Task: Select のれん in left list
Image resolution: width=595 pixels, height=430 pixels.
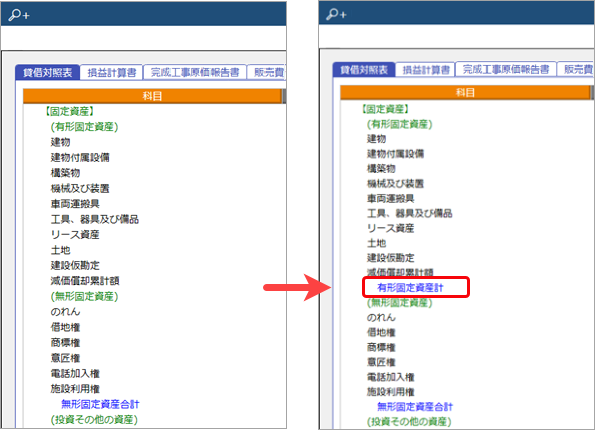Action: (x=65, y=312)
